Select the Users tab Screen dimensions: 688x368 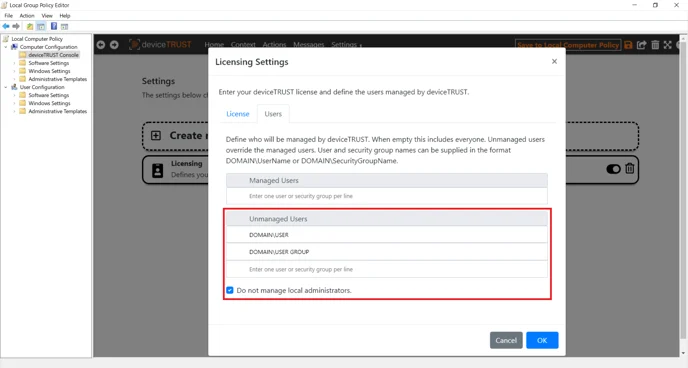tap(273, 114)
